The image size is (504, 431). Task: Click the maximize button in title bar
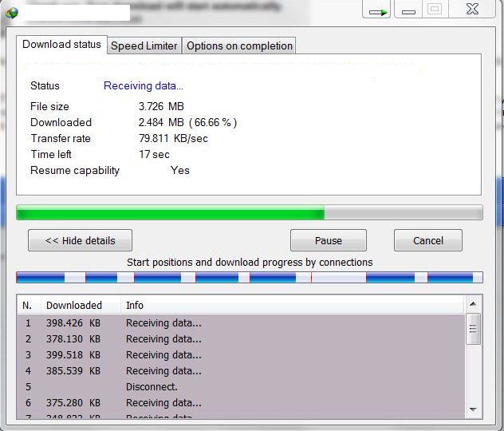pos(435,10)
